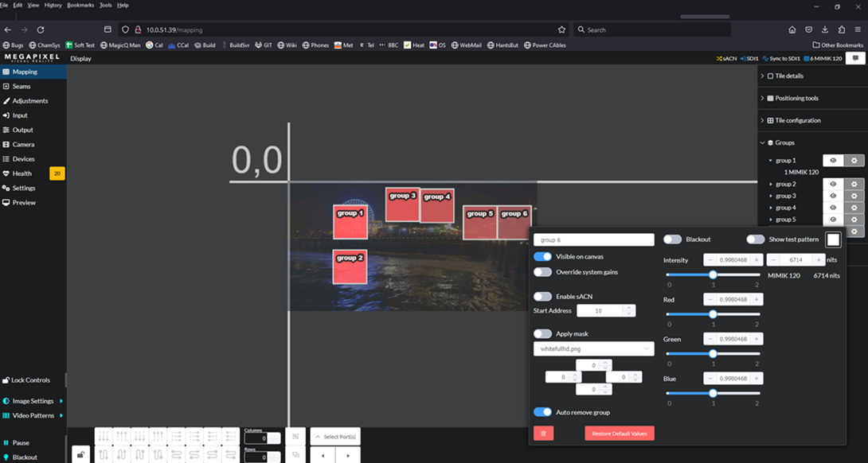The width and height of the screenshot is (868, 463).
Task: Click the unlock padlock icon in bottom toolbar
Action: click(80, 455)
